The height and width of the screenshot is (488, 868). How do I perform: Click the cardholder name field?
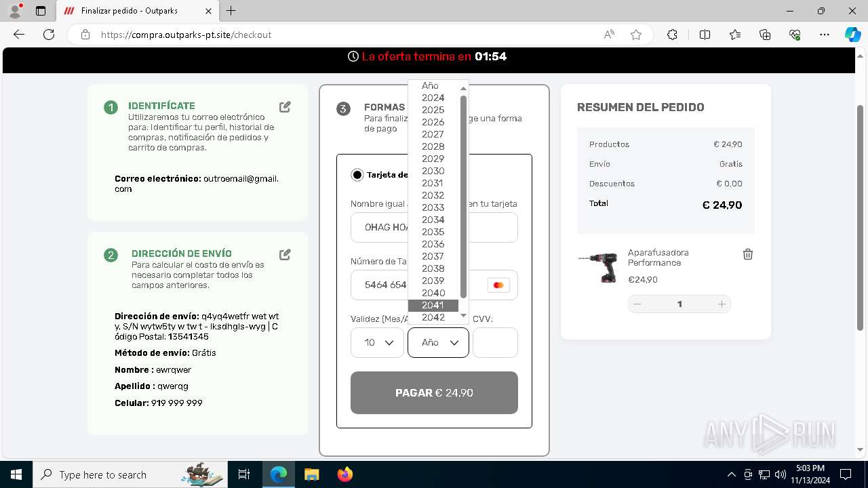click(x=434, y=227)
